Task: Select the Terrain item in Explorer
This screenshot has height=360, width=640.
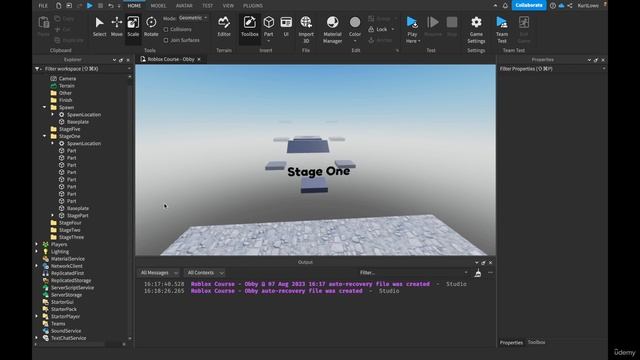Action: 67,86
